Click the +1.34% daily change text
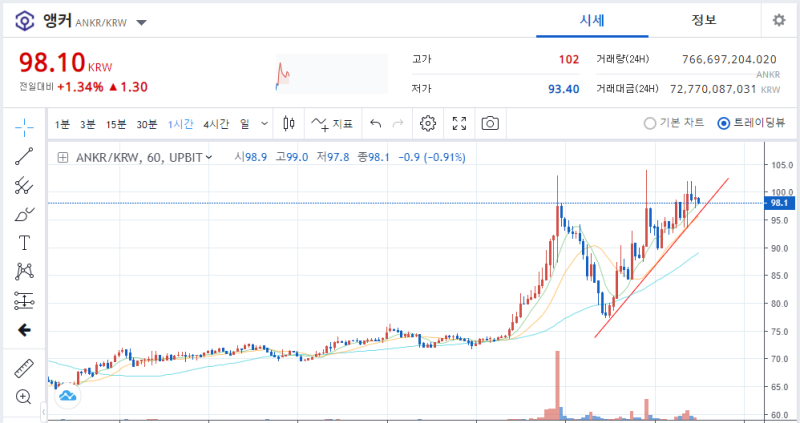The width and height of the screenshot is (800, 423). (x=80, y=87)
